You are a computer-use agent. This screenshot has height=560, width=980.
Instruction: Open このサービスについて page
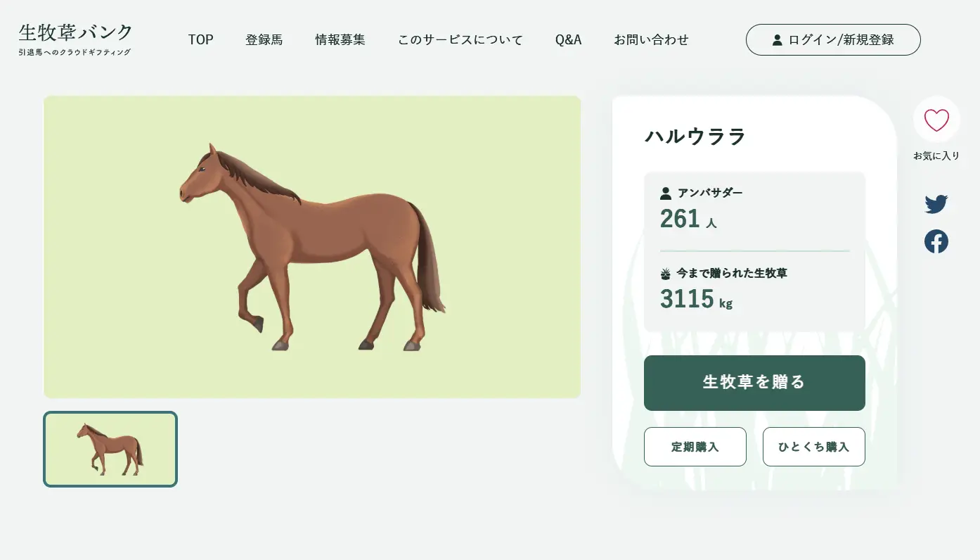point(460,40)
